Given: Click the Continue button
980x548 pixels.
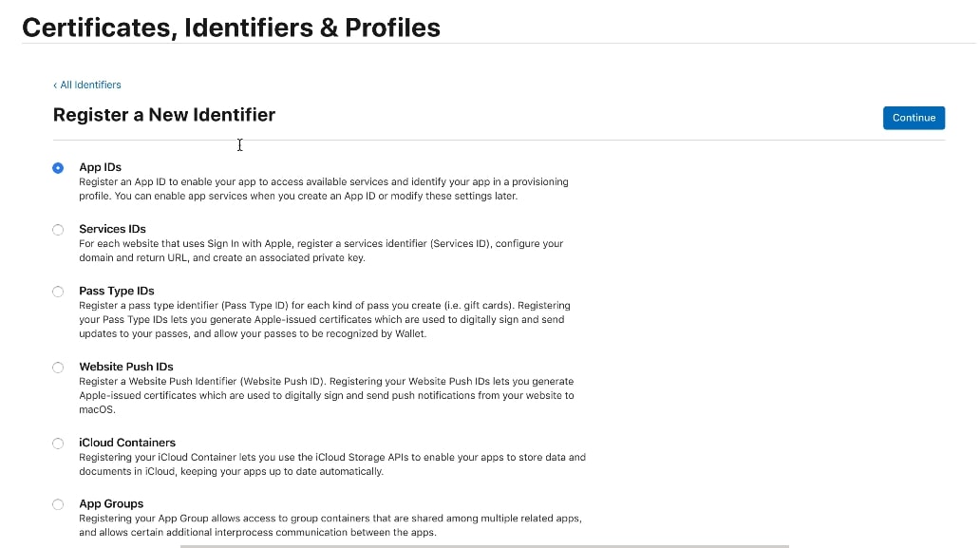Looking at the screenshot, I should [914, 118].
